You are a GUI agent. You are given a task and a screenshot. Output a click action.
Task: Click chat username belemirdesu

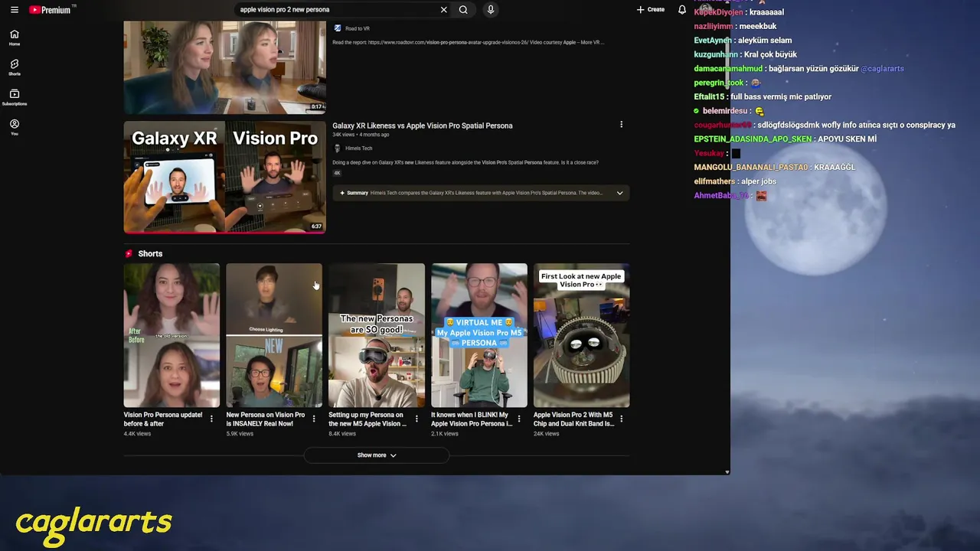724,111
